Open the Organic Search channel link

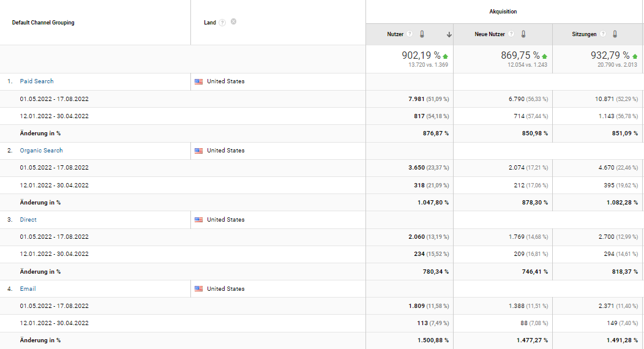[x=41, y=150]
